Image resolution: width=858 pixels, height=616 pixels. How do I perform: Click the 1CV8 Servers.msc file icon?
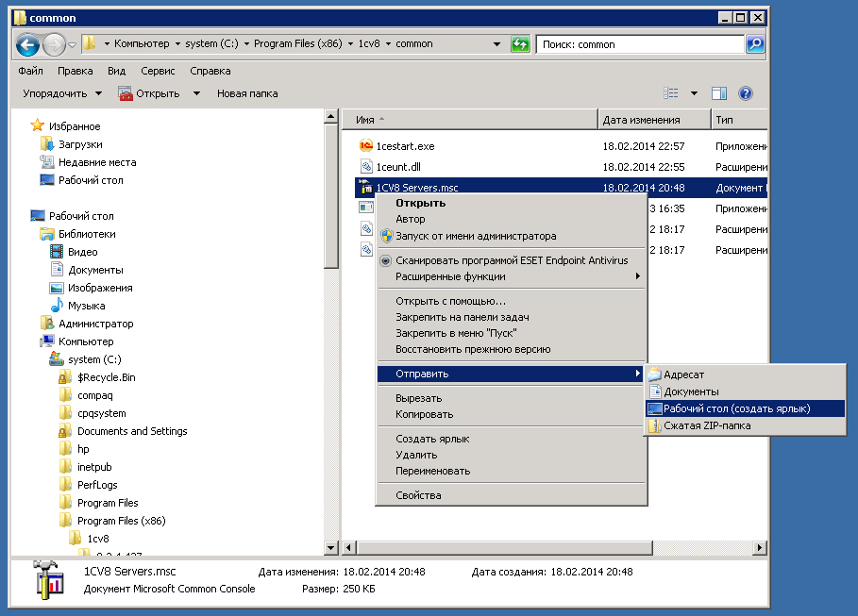(x=366, y=188)
